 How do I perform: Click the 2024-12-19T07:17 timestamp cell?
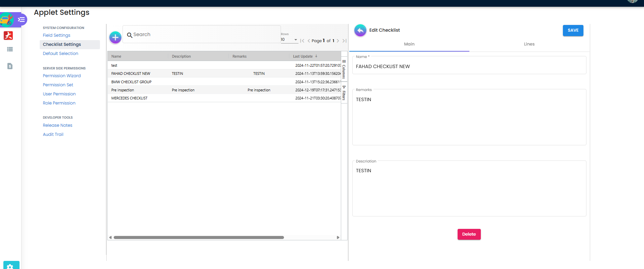(318, 90)
